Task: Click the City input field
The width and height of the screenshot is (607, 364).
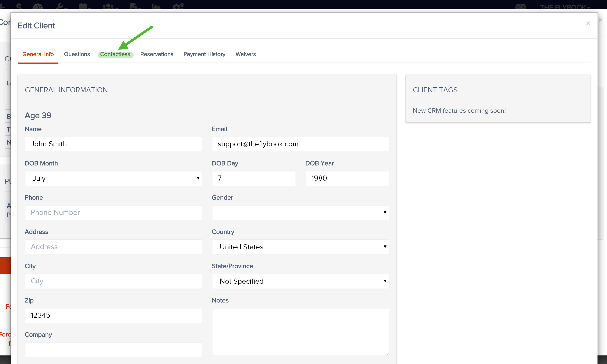Action: point(114,281)
